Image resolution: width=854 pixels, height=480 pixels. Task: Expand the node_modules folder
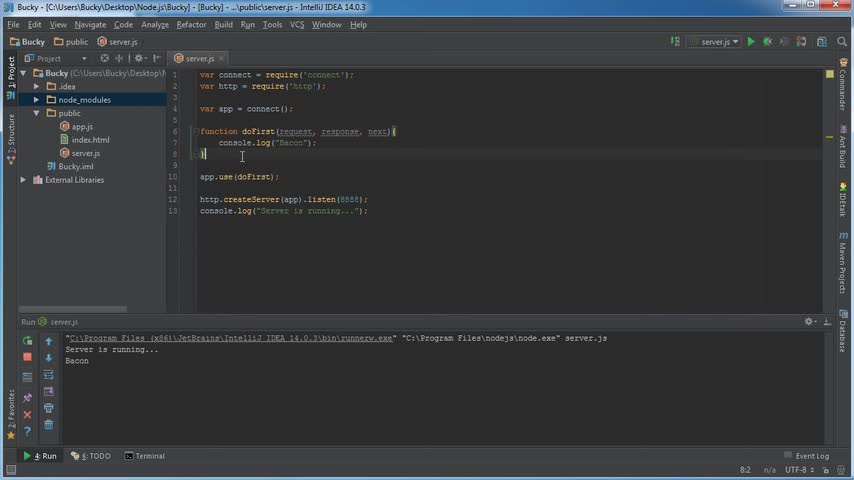pyautogui.click(x=36, y=100)
